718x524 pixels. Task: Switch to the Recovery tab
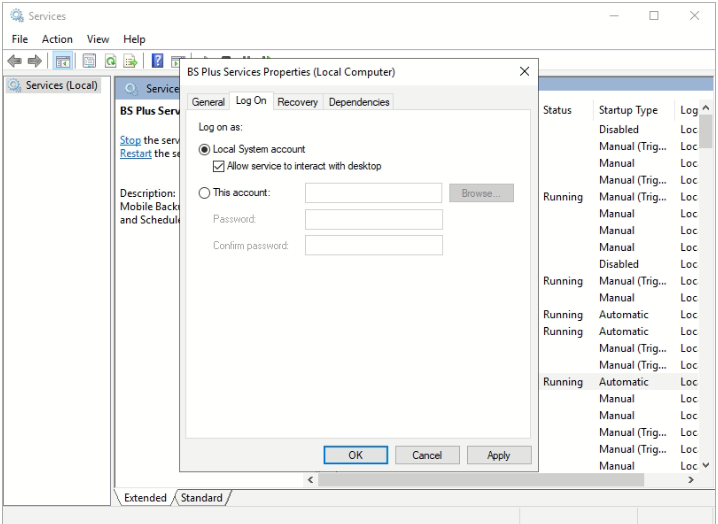pyautogui.click(x=297, y=102)
